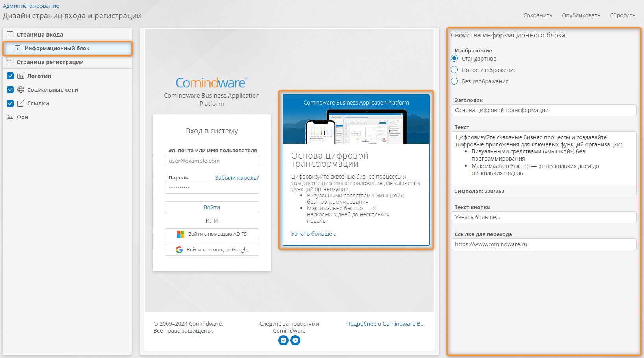Viewport: 644px width, 358px height.
Task: Click the Символов: 220/250 counter text
Action: [x=479, y=192]
